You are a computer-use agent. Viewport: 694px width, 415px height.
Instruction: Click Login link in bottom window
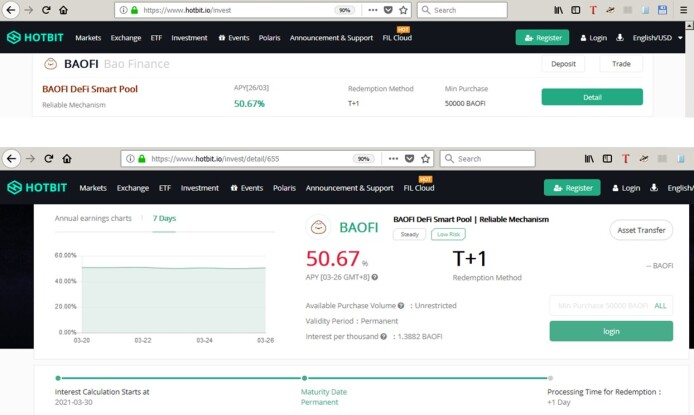pos(626,188)
